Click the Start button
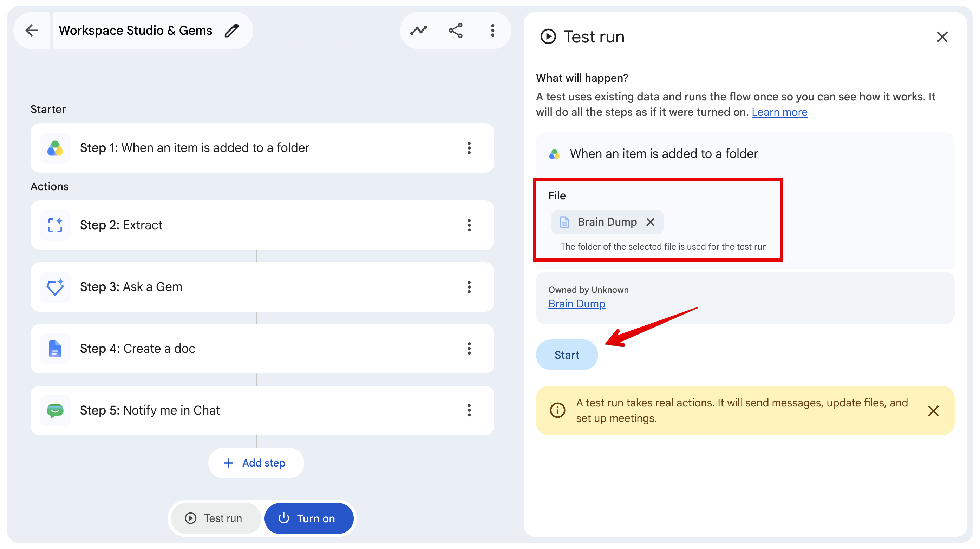980x549 pixels. click(567, 355)
